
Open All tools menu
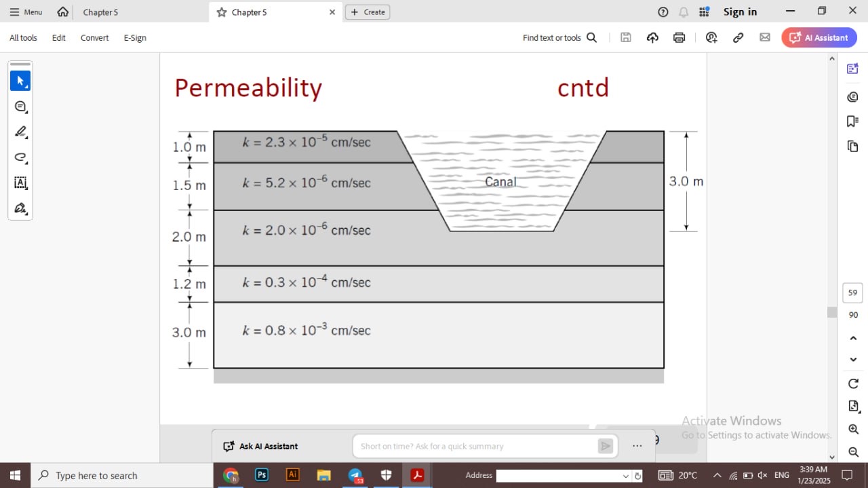click(x=23, y=38)
